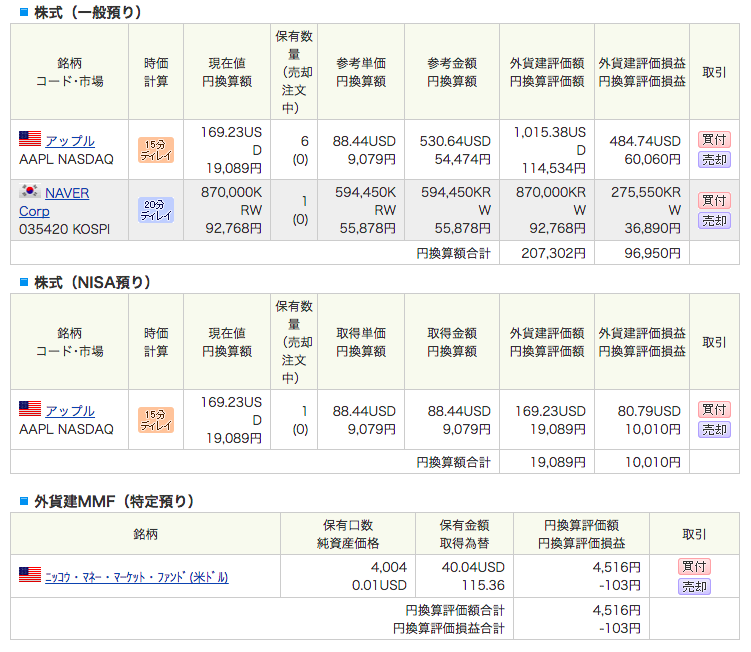Click 売却 button for Apple in NISA預り

pyautogui.click(x=714, y=429)
